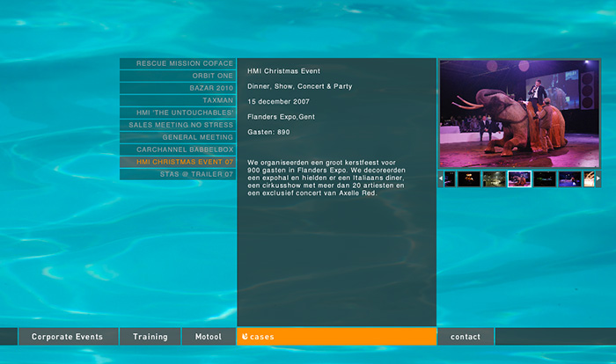The image size is (616, 364).
Task: Select the highlighted elephant thumbnail
Action: [x=519, y=179]
